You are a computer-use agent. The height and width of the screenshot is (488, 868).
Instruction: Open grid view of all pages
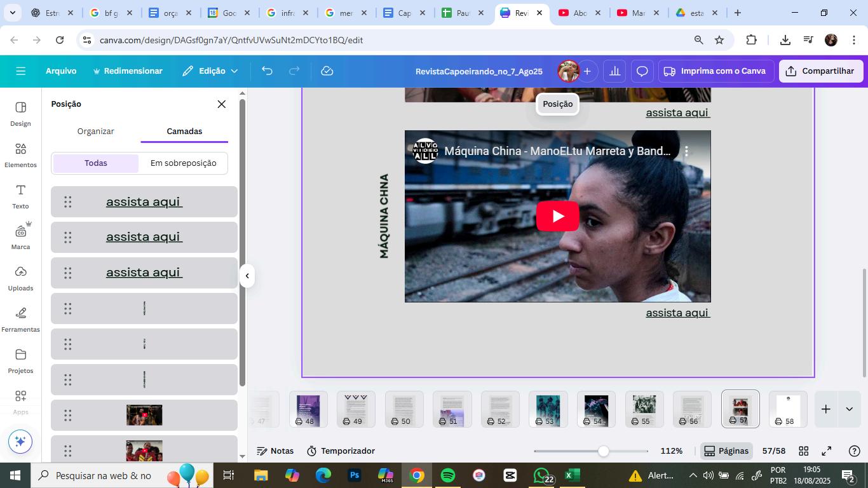[x=803, y=451]
